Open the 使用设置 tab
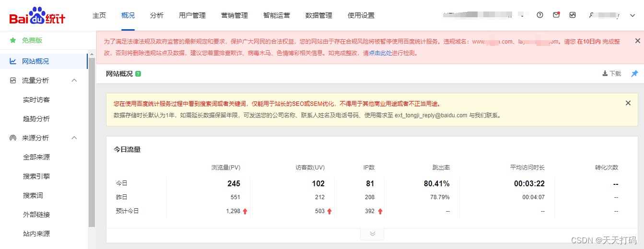This screenshot has width=644, height=249. click(361, 15)
